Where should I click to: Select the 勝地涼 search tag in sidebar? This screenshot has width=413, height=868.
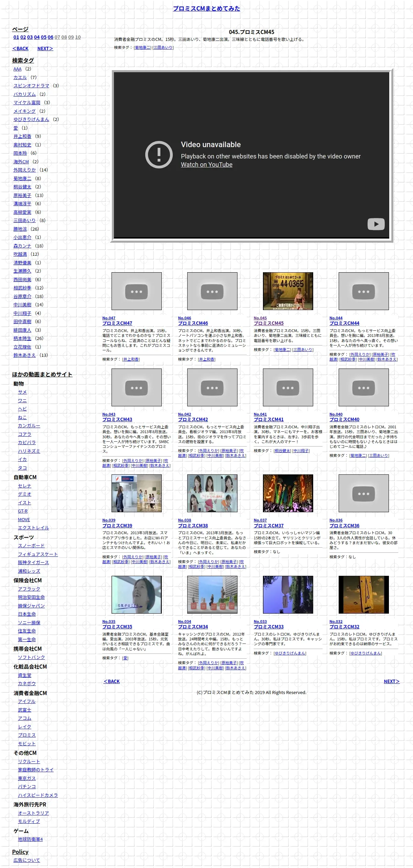(x=20, y=229)
